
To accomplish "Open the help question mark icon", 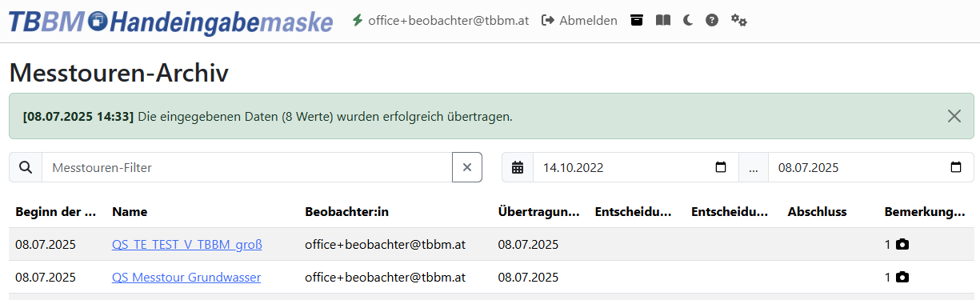I will pyautogui.click(x=712, y=21).
